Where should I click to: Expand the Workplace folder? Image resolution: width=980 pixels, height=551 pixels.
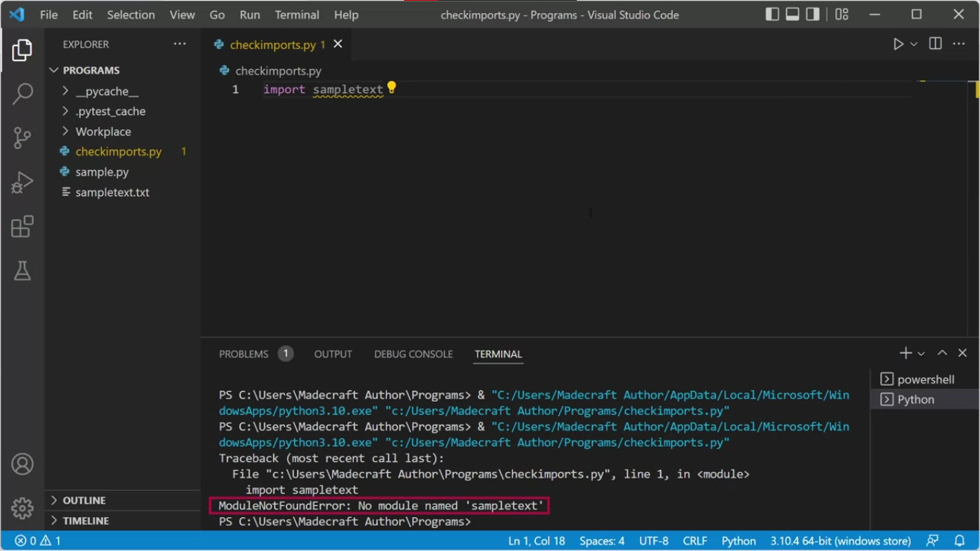[103, 132]
